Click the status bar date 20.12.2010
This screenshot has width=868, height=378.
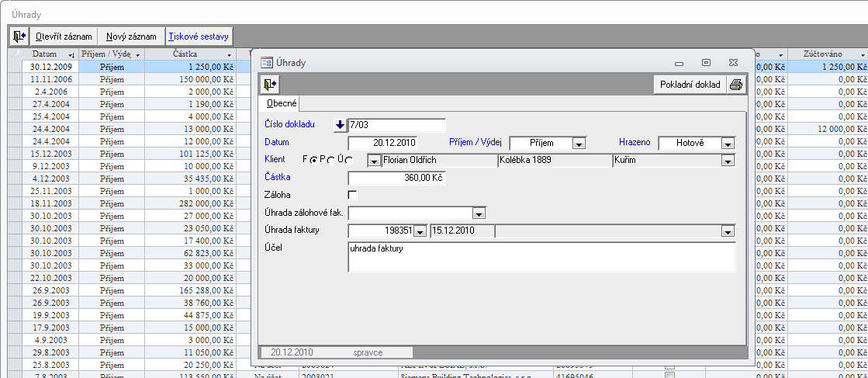pyautogui.click(x=292, y=352)
